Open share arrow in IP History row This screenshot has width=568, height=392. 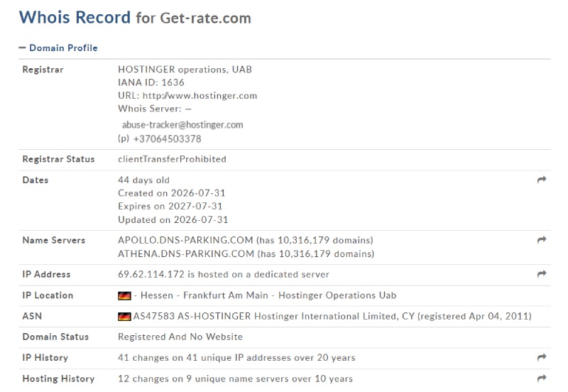(x=542, y=357)
